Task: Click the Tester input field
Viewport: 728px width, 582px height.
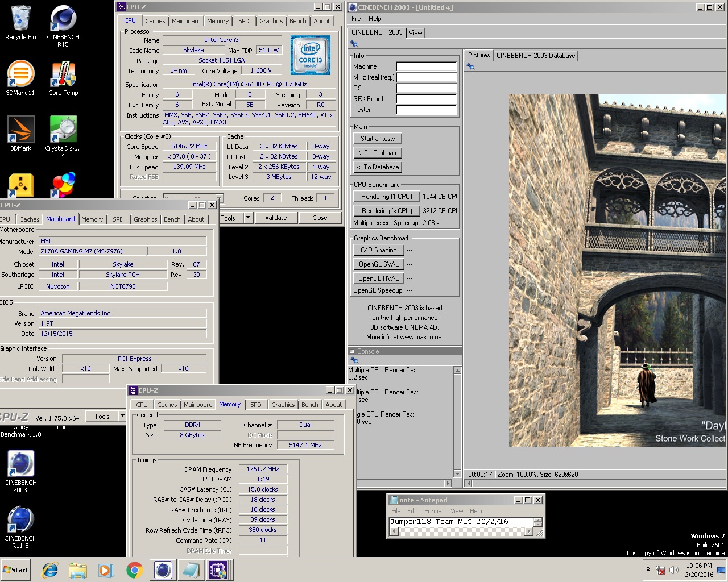Action: (427, 110)
